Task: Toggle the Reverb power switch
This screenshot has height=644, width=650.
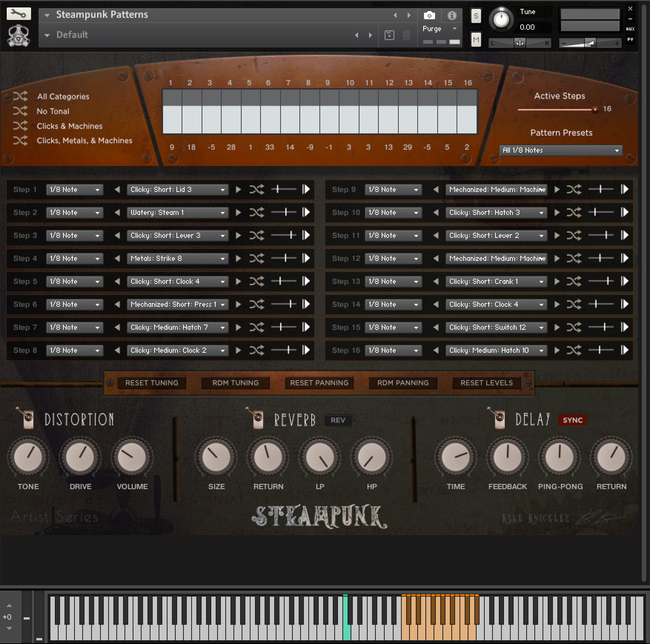Action: [255, 418]
